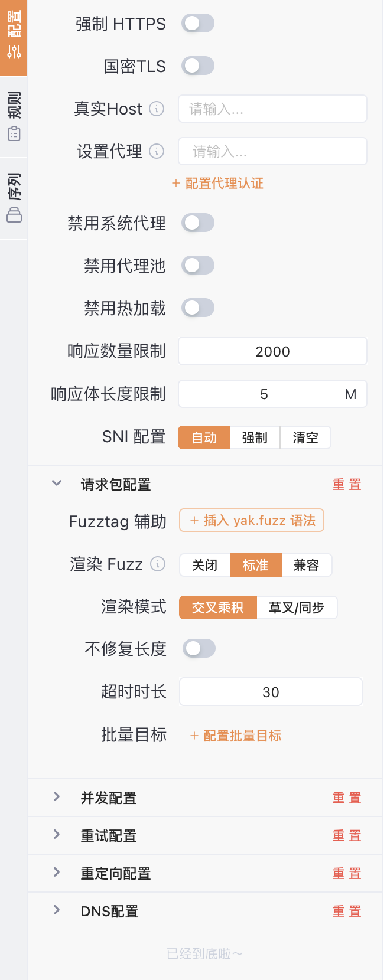Click the plus icon before 配置批量目标
This screenshot has height=980, width=390.
(194, 736)
